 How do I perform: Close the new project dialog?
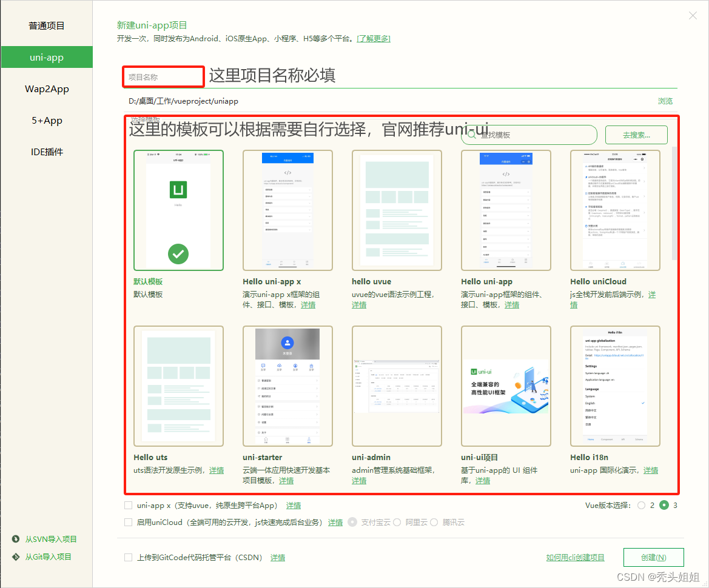693,16
